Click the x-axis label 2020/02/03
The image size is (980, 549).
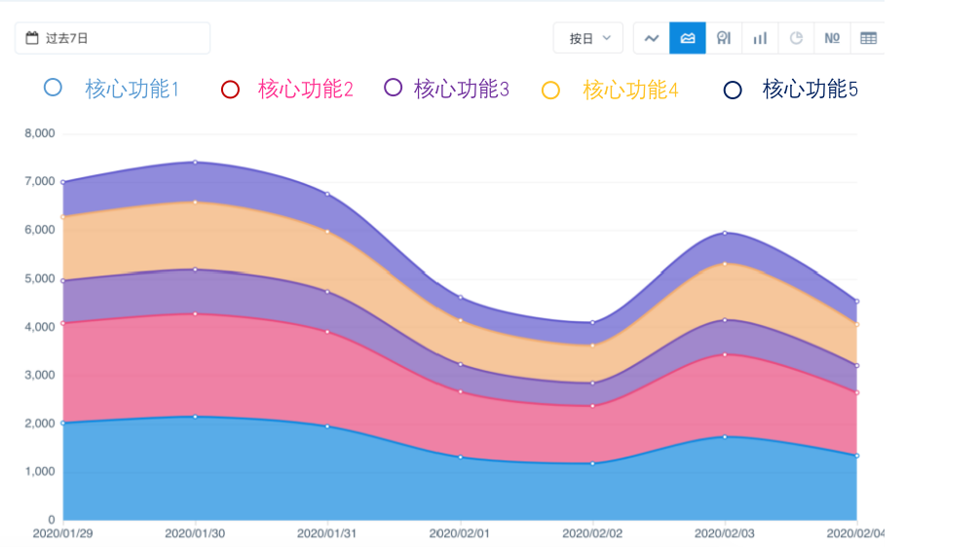[x=725, y=534]
